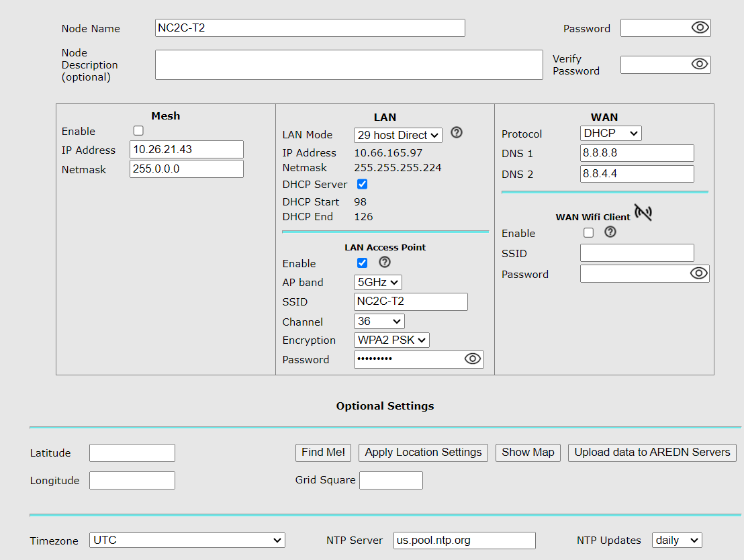Open the Timezone dropdown
This screenshot has height=560, width=744.
(x=187, y=540)
